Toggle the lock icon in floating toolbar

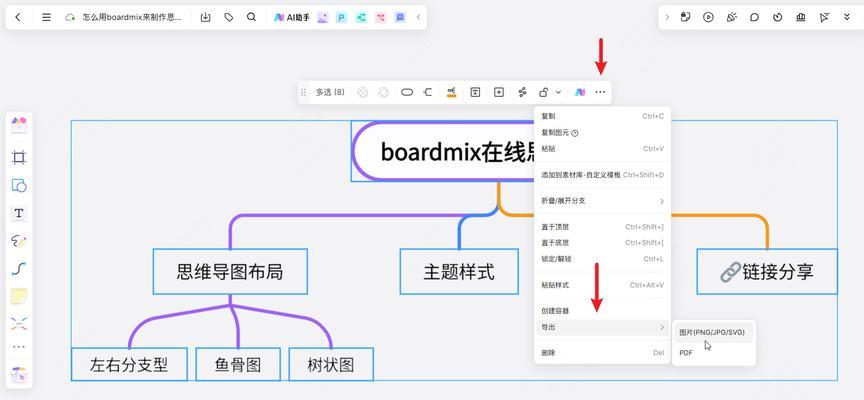pos(543,93)
